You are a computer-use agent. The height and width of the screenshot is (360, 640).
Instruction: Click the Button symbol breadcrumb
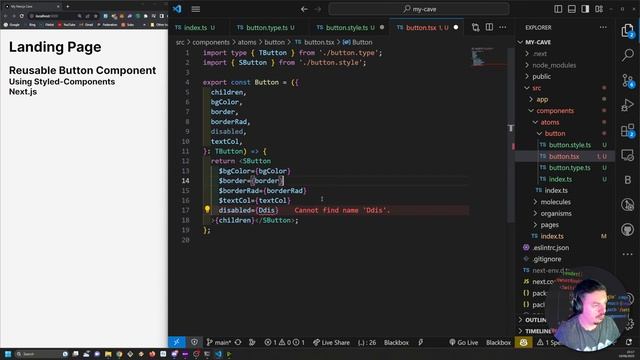point(358,42)
